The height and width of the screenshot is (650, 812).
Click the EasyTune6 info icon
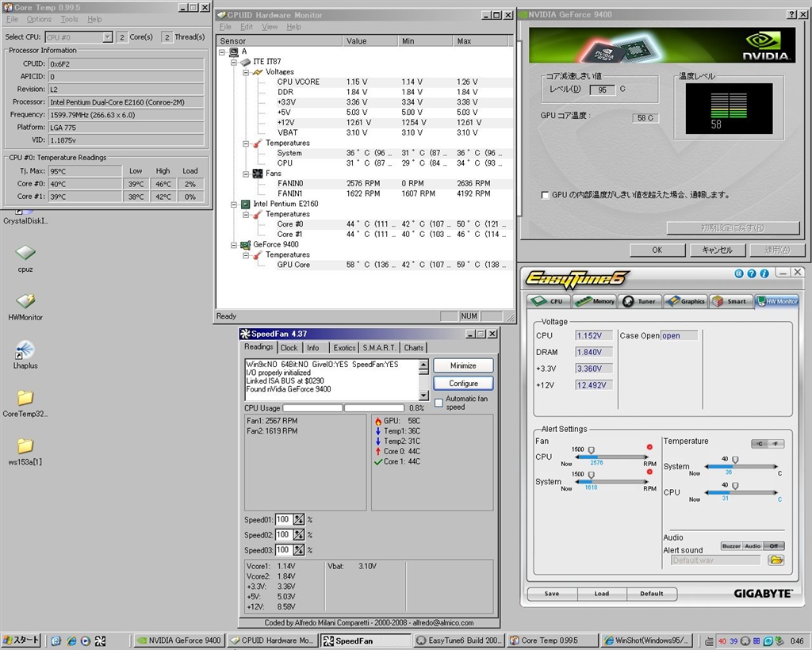pos(764,273)
